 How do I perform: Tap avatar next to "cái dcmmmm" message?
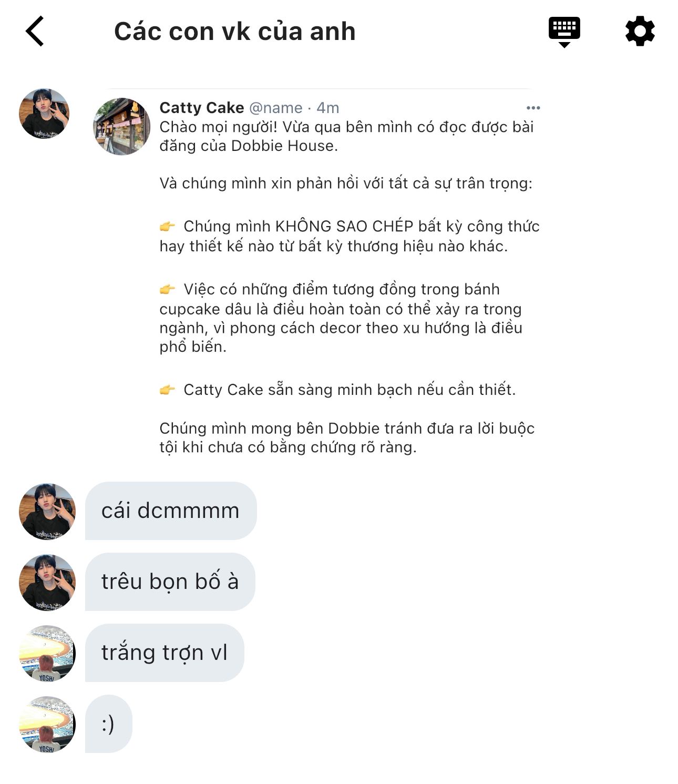[x=47, y=512]
